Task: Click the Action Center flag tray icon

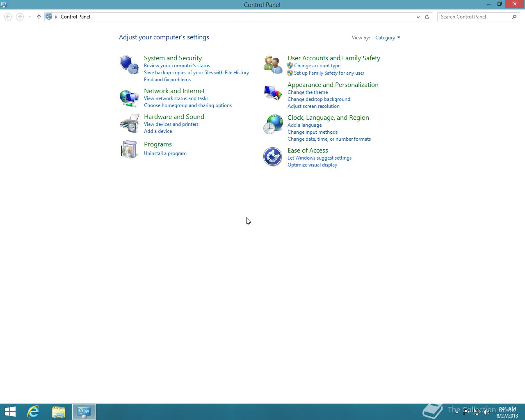Action: tap(467, 412)
